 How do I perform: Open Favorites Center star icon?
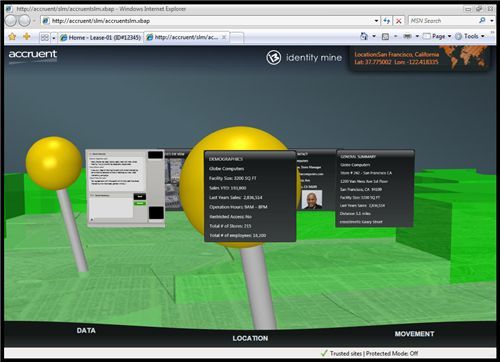click(x=12, y=37)
